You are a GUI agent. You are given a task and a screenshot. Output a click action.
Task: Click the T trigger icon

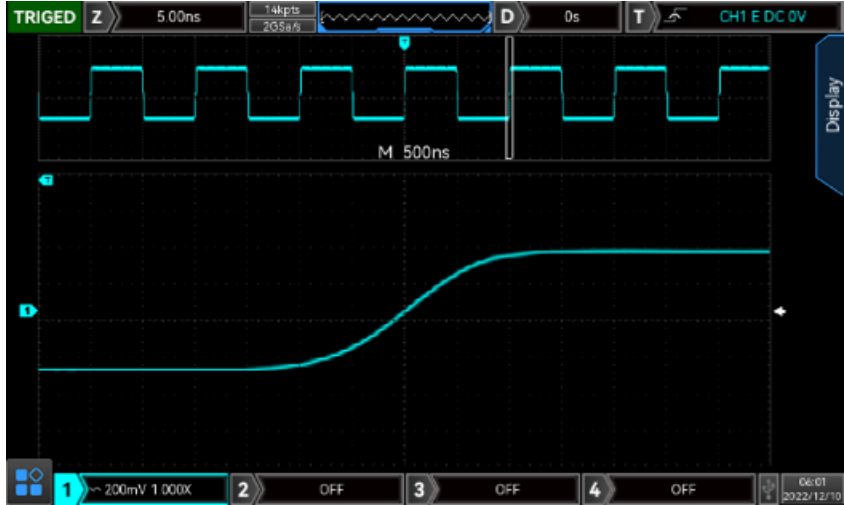coord(639,17)
